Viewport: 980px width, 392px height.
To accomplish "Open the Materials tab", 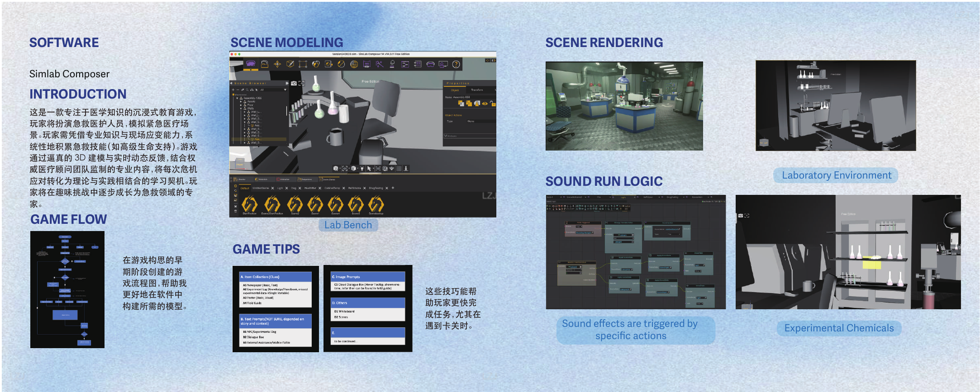I will (x=262, y=179).
